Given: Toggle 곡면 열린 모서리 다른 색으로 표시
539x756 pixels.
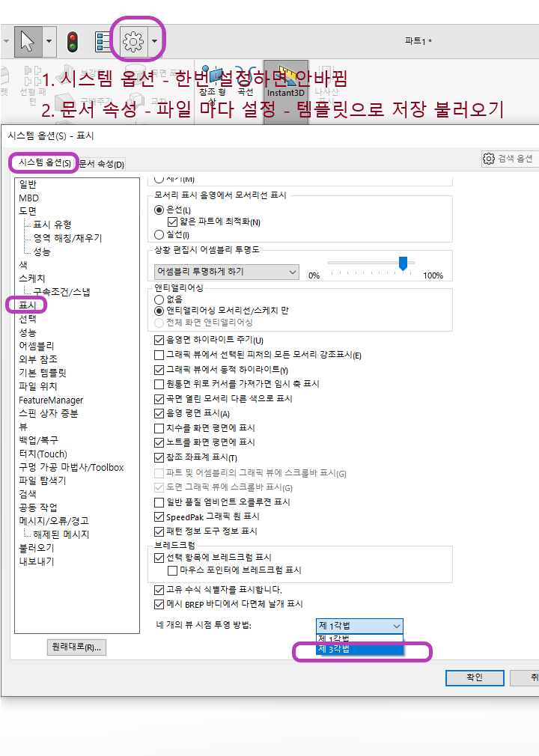Looking at the screenshot, I should pyautogui.click(x=159, y=399).
